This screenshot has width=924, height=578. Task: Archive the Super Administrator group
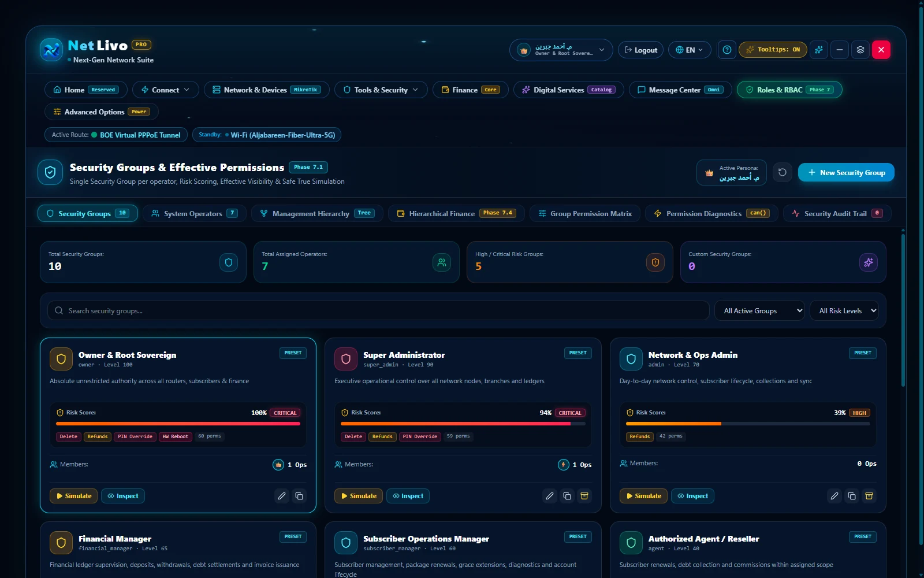584,496
